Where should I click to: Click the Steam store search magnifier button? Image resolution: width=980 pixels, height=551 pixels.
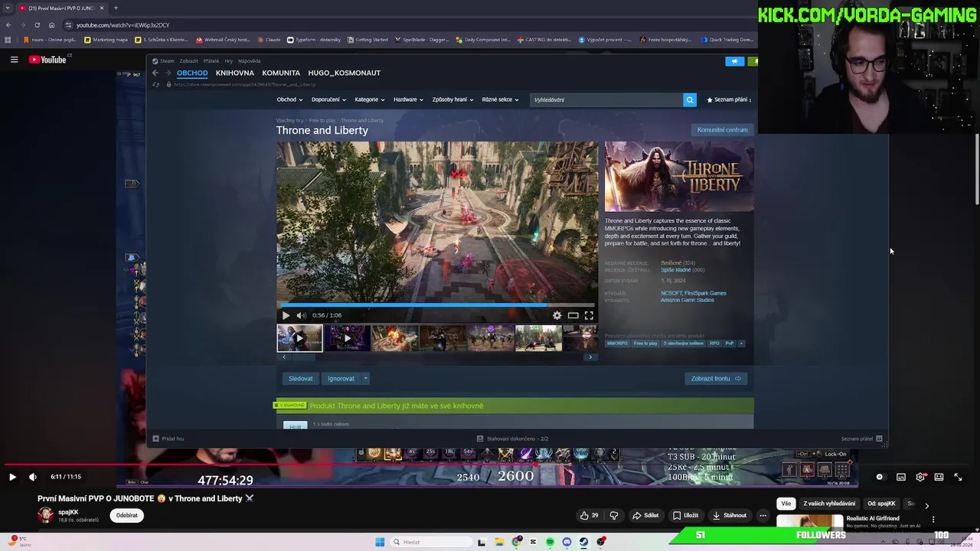pyautogui.click(x=690, y=99)
